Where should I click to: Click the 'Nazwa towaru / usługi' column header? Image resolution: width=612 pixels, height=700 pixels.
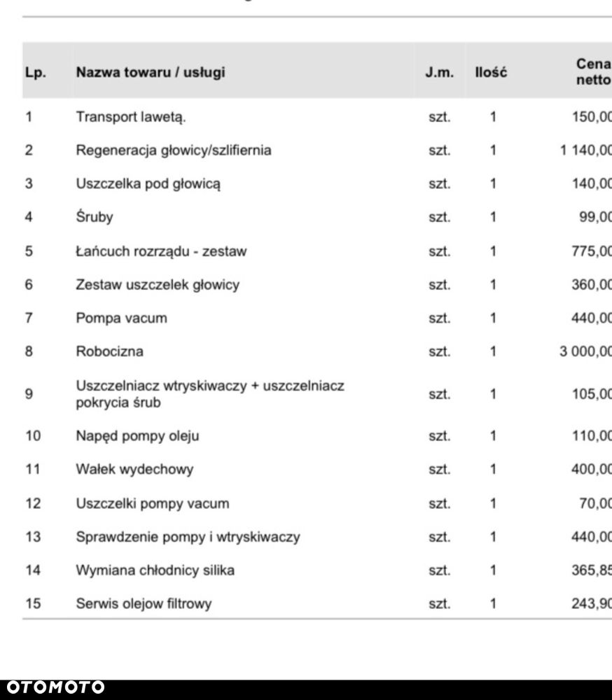[151, 72]
